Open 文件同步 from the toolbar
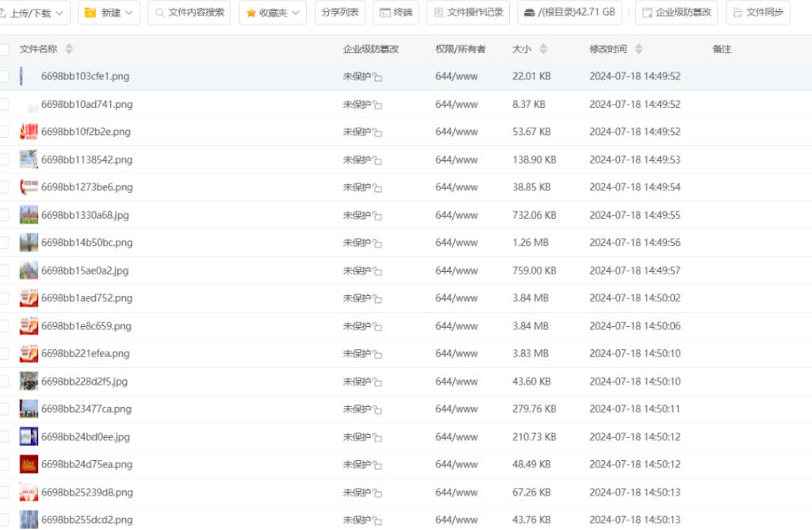The image size is (812, 530). pyautogui.click(x=738, y=13)
